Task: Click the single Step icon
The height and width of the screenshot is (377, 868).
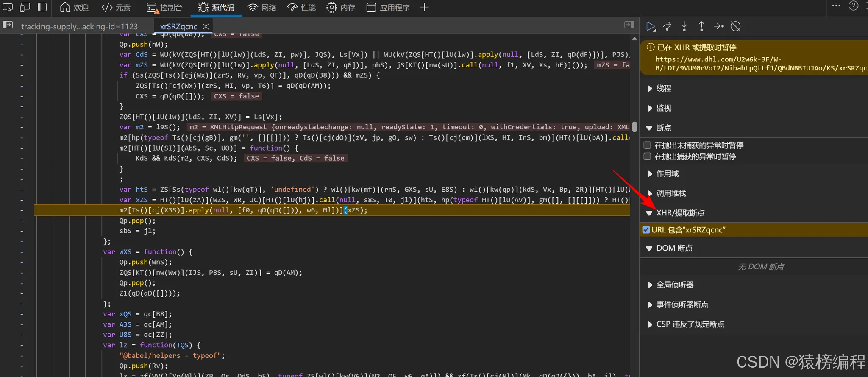Action: 719,26
